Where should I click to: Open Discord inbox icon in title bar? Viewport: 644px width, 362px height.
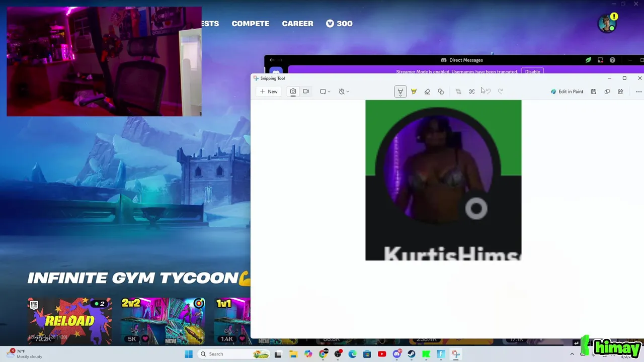(600, 60)
